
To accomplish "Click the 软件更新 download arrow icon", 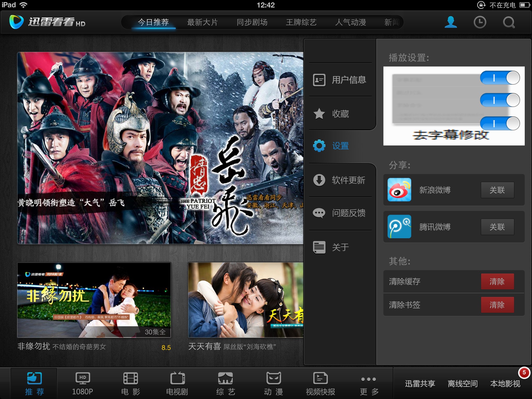I will coord(319,180).
